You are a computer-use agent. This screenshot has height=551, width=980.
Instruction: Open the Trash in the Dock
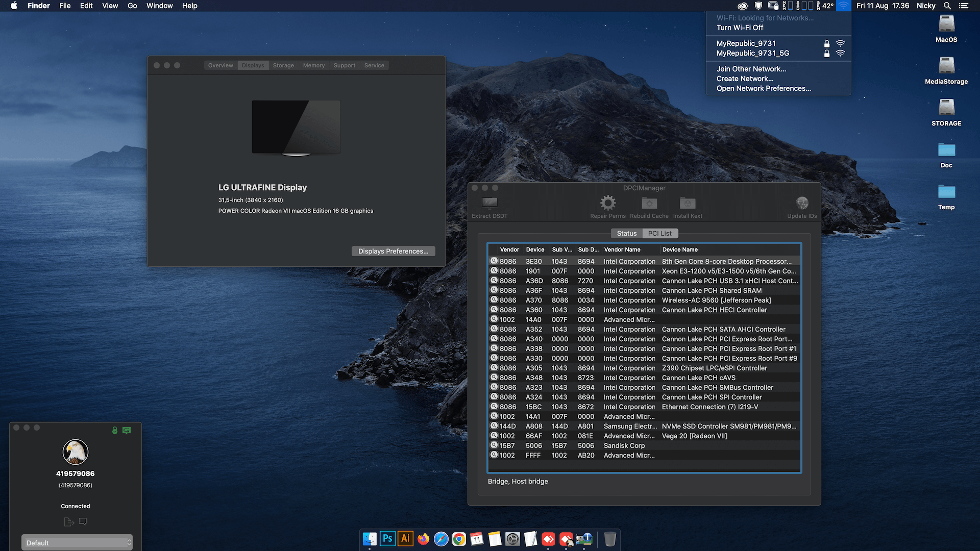(610, 539)
